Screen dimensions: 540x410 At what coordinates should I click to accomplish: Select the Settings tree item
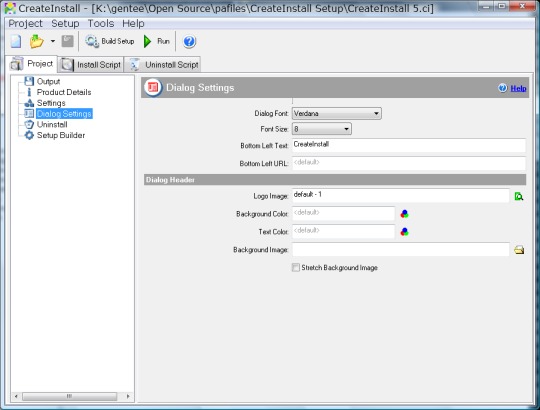pyautogui.click(x=51, y=103)
